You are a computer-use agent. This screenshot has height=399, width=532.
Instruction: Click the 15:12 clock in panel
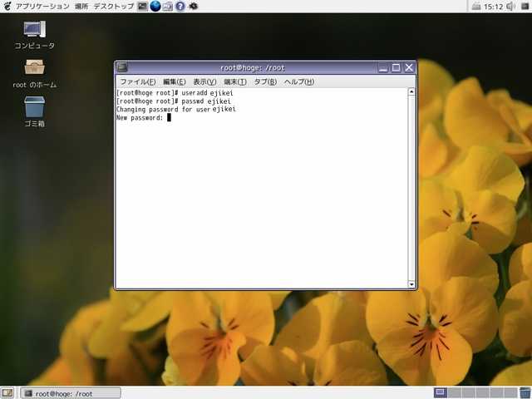[x=493, y=7]
